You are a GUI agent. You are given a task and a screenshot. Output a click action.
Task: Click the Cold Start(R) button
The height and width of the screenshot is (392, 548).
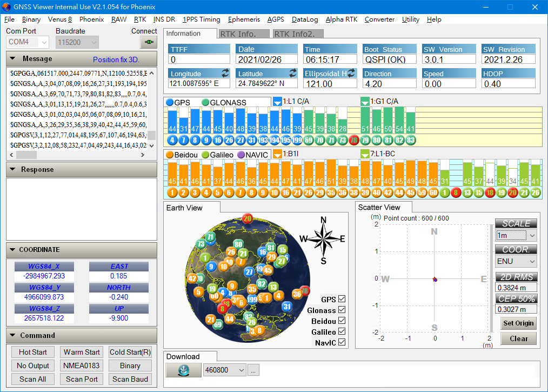pos(130,352)
